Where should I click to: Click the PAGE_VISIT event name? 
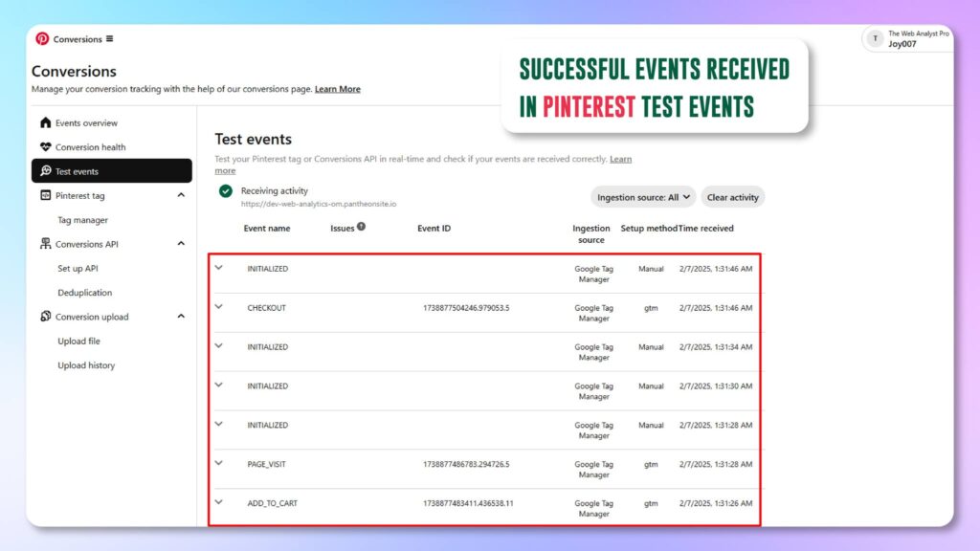266,464
